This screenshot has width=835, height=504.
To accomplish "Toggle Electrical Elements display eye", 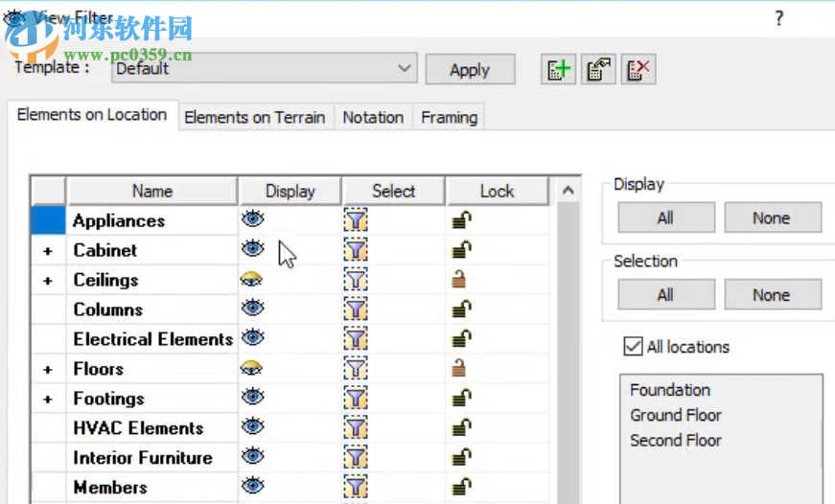I will (x=252, y=337).
